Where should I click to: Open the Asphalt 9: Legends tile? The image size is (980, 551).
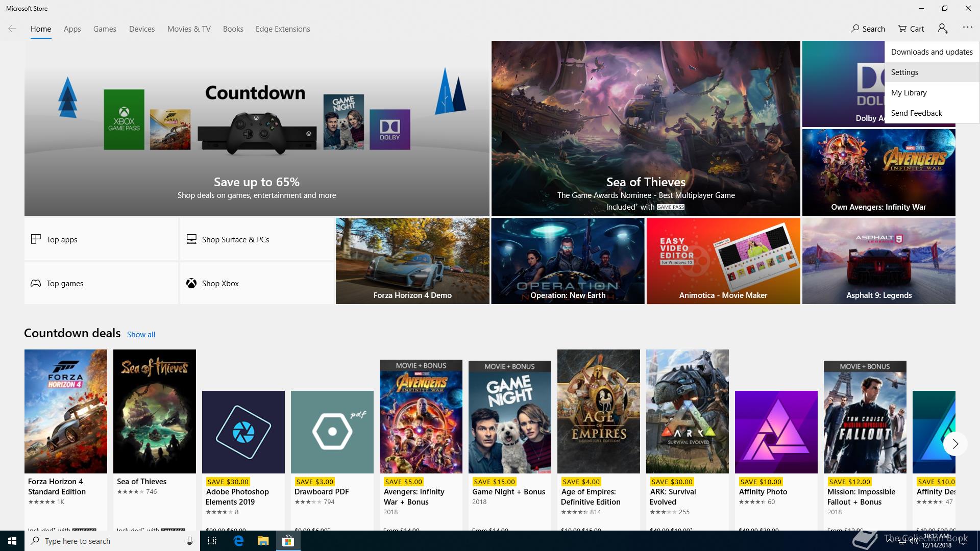pos(878,261)
